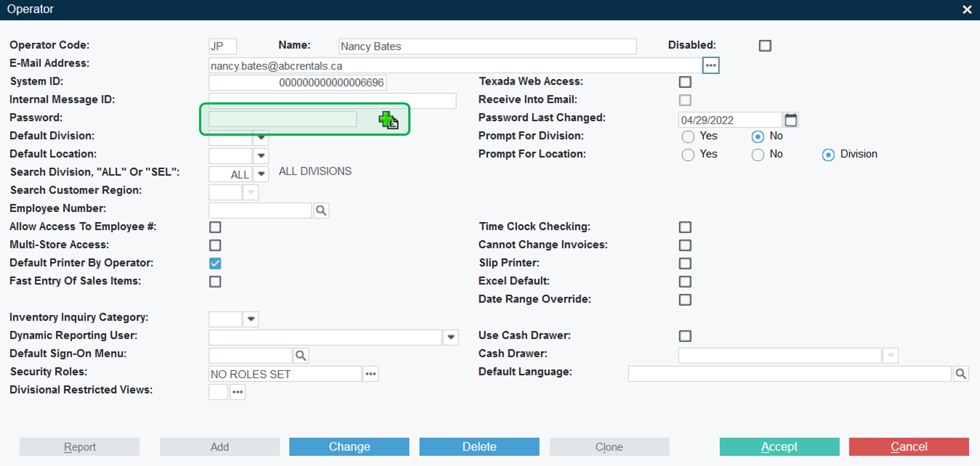The image size is (980, 466).
Task: Click the Internal Message ID field
Action: click(x=332, y=101)
